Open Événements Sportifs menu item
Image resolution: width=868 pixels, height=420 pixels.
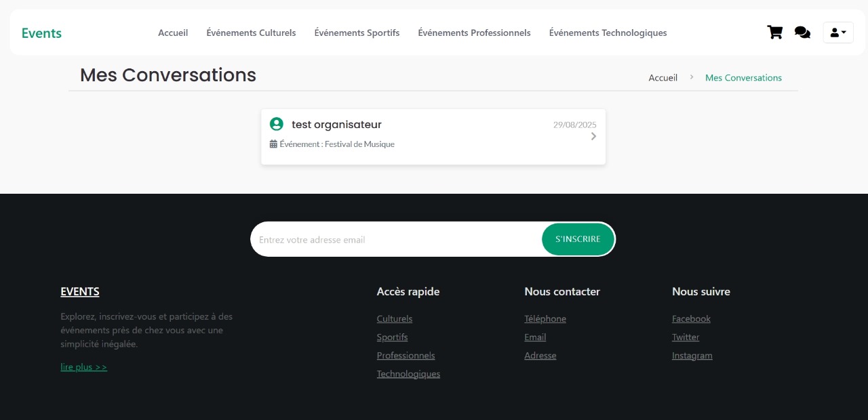click(x=357, y=33)
